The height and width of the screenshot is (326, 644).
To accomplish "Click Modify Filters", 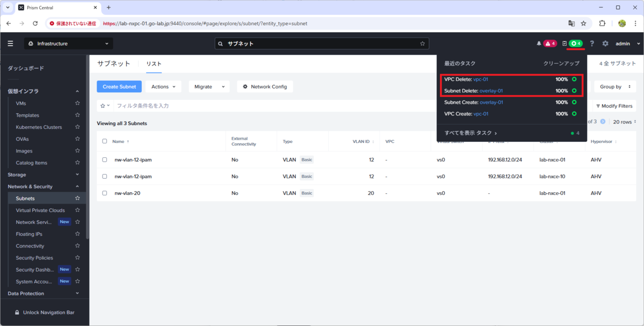I will 614,106.
